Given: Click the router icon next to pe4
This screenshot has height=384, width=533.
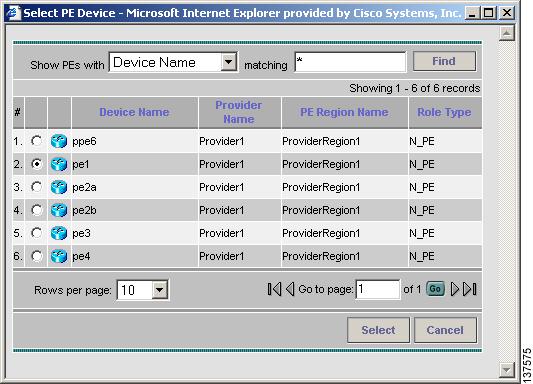Looking at the screenshot, I should [x=59, y=256].
